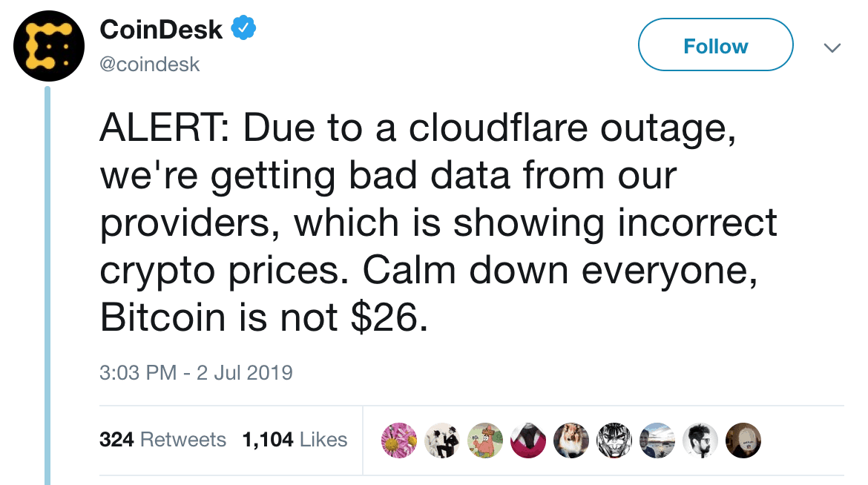Follow the CoinDesk account
The image size is (868, 485).
pyautogui.click(x=715, y=44)
